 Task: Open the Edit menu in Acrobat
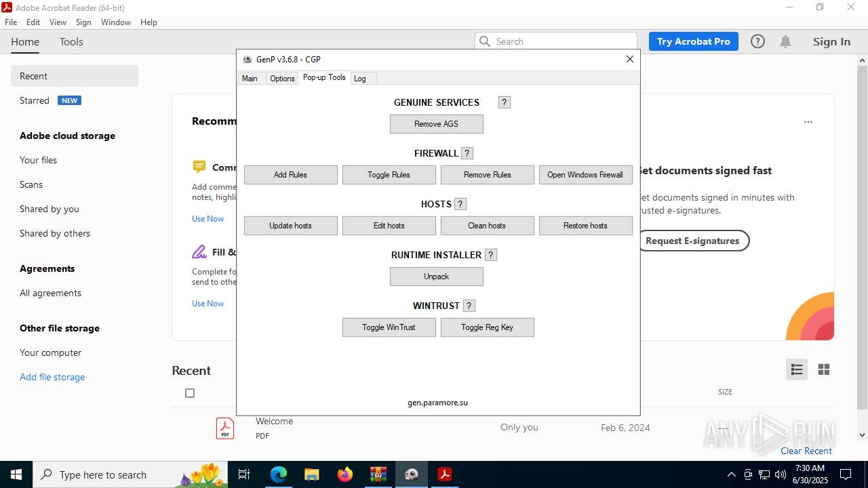33,22
